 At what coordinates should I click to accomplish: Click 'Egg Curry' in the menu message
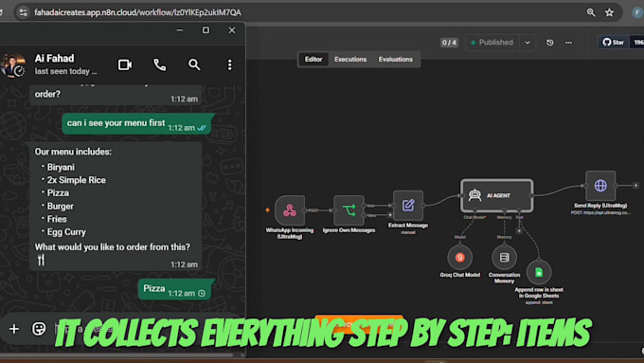click(x=66, y=232)
